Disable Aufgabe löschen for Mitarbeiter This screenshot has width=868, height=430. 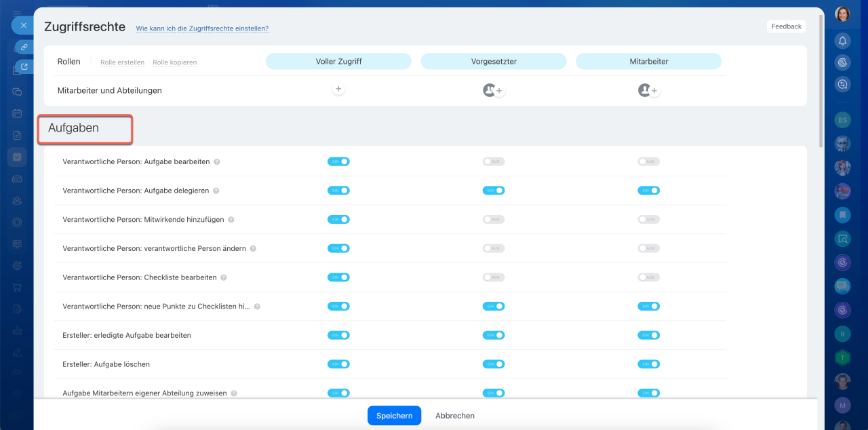(x=649, y=364)
